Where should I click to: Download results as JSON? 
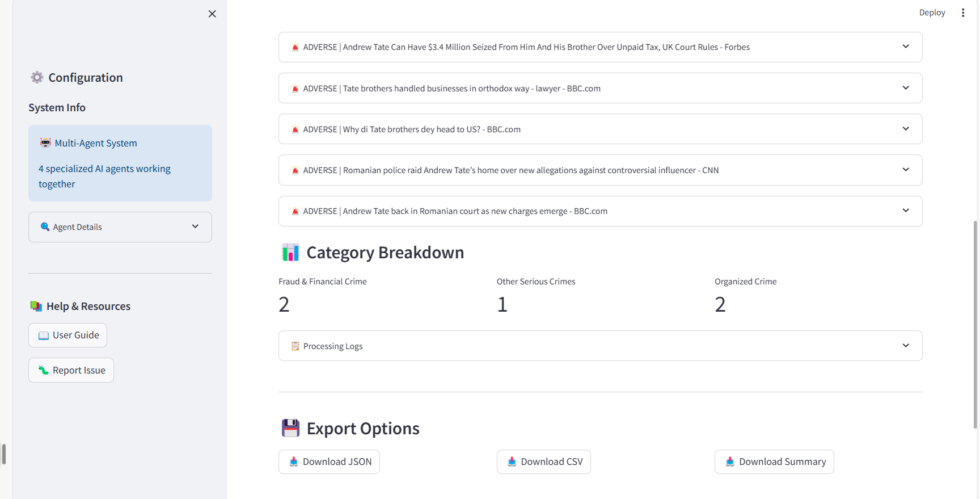329,462
